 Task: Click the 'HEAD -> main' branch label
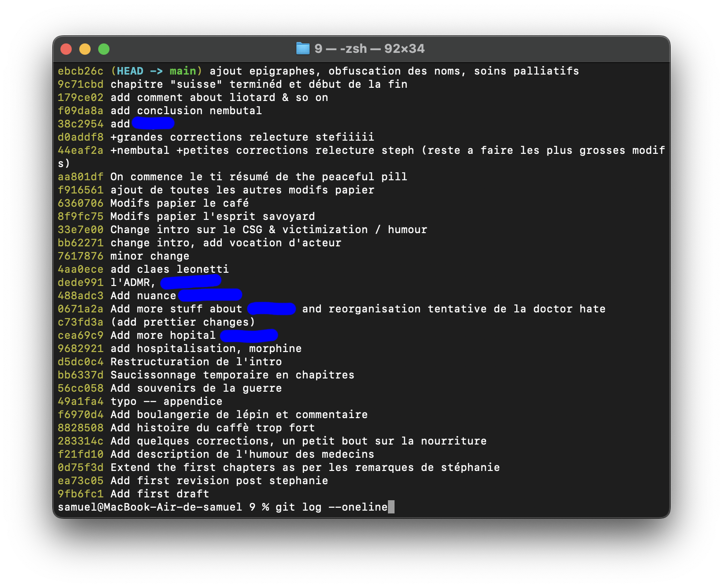[156, 71]
